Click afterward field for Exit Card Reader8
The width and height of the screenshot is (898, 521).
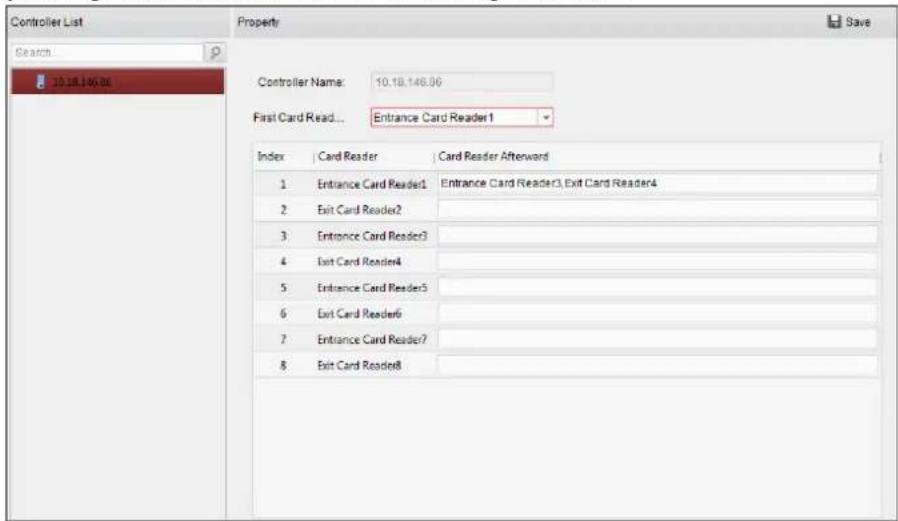point(657,365)
